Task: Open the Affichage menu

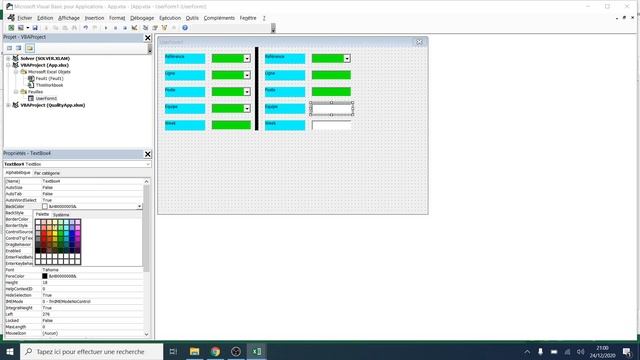Action: [69, 18]
